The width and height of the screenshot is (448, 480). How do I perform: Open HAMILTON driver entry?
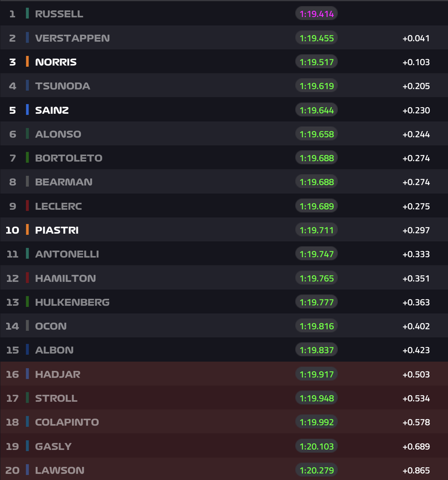tap(66, 278)
